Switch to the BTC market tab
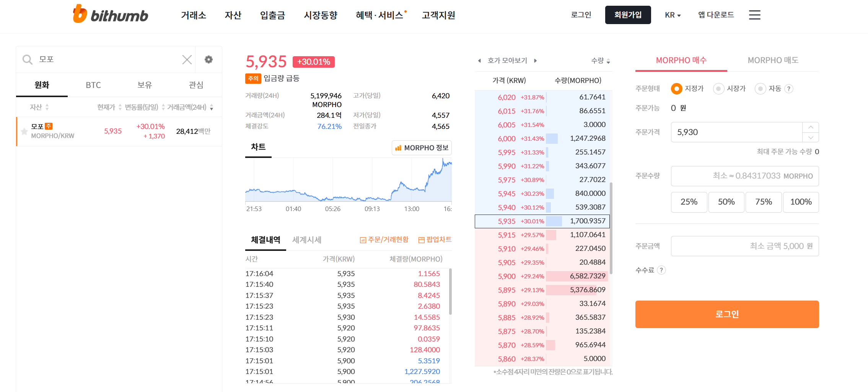 93,85
